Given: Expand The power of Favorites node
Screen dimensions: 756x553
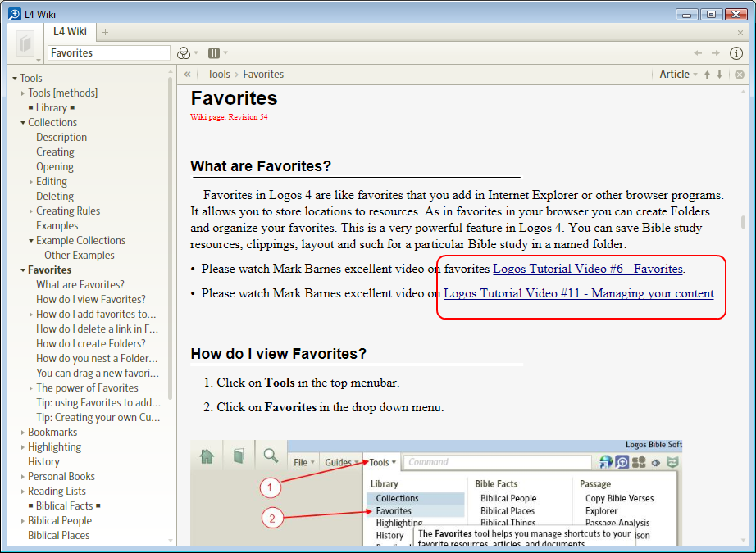Looking at the screenshot, I should (31, 388).
